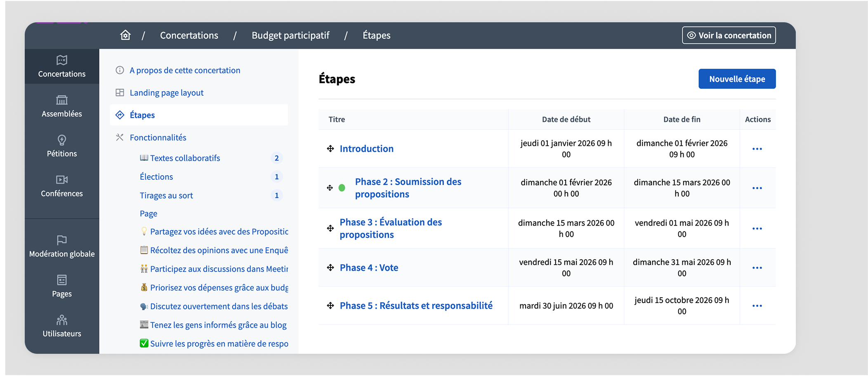
Task: Open the Introduction step
Action: point(367,148)
